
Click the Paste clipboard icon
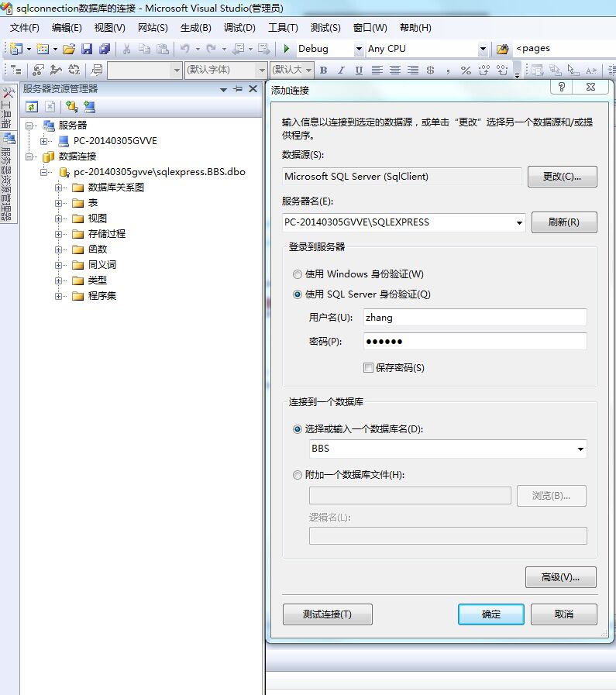(x=163, y=49)
